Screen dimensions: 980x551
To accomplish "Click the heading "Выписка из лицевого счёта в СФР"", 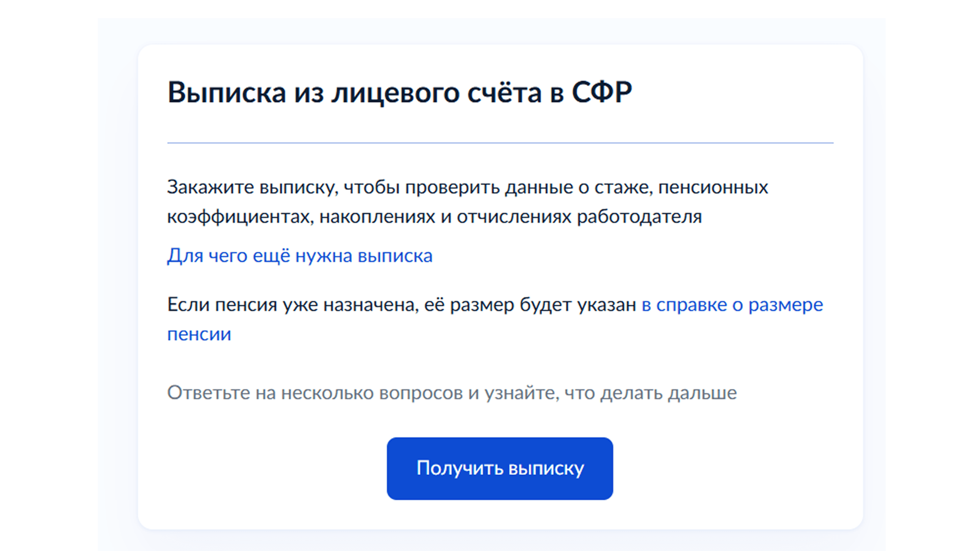I will (x=399, y=93).
